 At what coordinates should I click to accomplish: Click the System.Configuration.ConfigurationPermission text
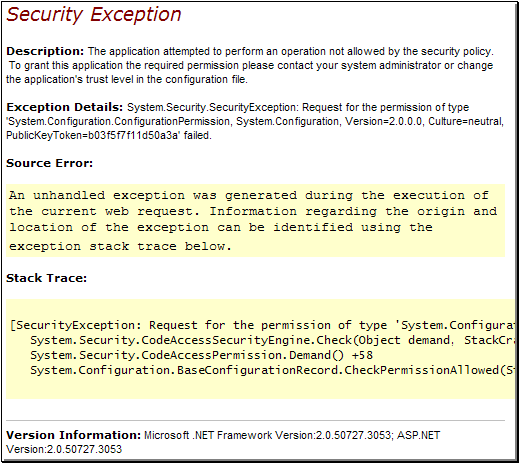[119, 121]
